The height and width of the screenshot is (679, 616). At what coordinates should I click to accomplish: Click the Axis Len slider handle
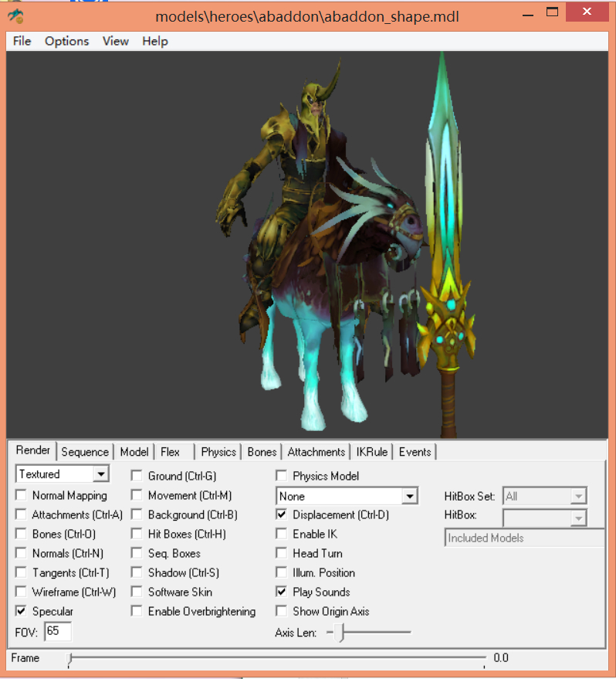click(340, 633)
